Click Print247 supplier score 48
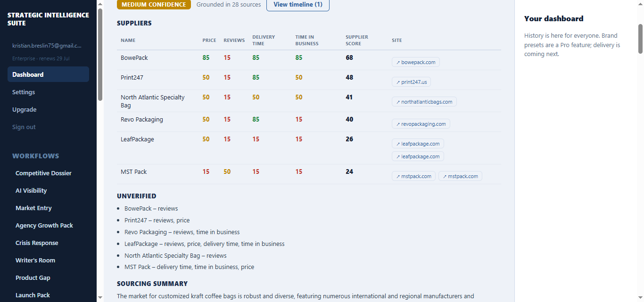Image resolution: width=644 pixels, height=302 pixels. pos(349,77)
